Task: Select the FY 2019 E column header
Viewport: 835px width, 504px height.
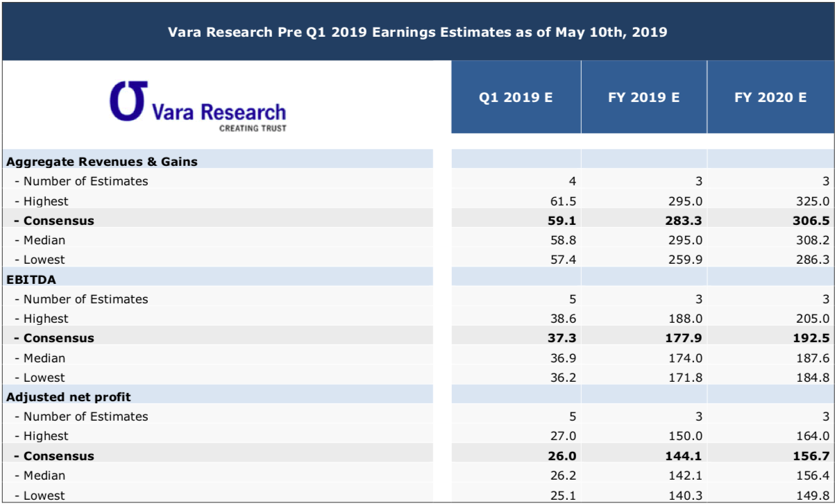Action: [643, 98]
